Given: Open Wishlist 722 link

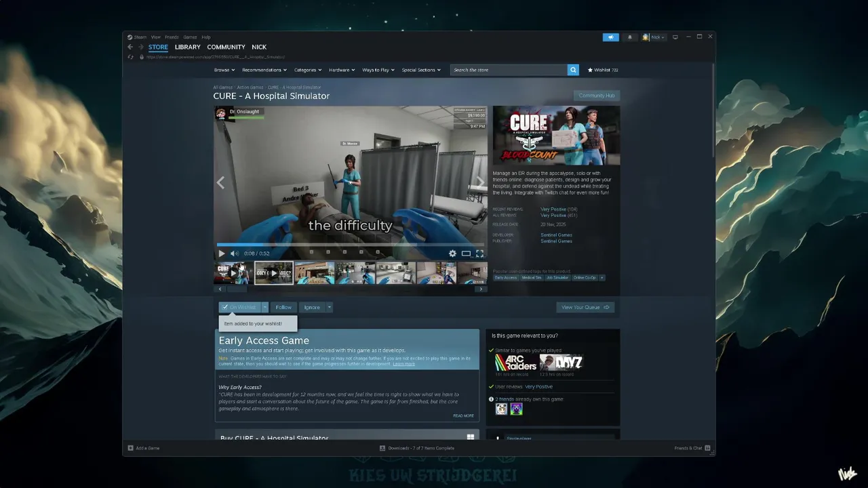Looking at the screenshot, I should pyautogui.click(x=603, y=70).
